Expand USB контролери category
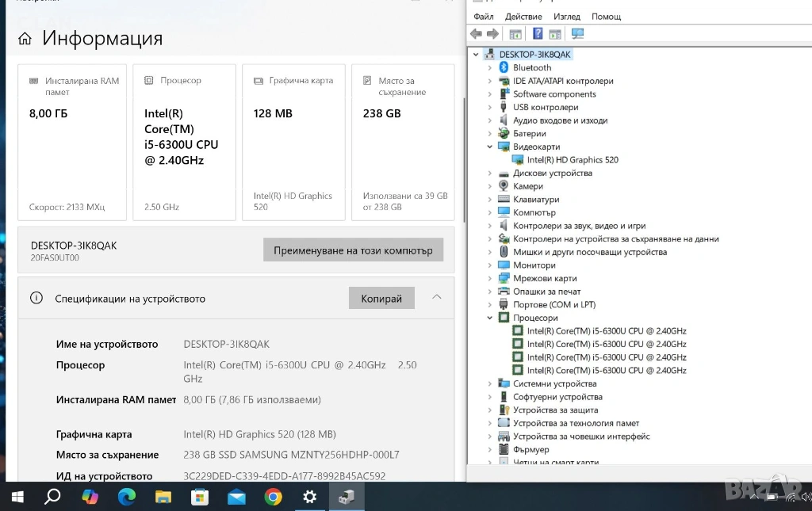The width and height of the screenshot is (812, 511). tap(489, 107)
